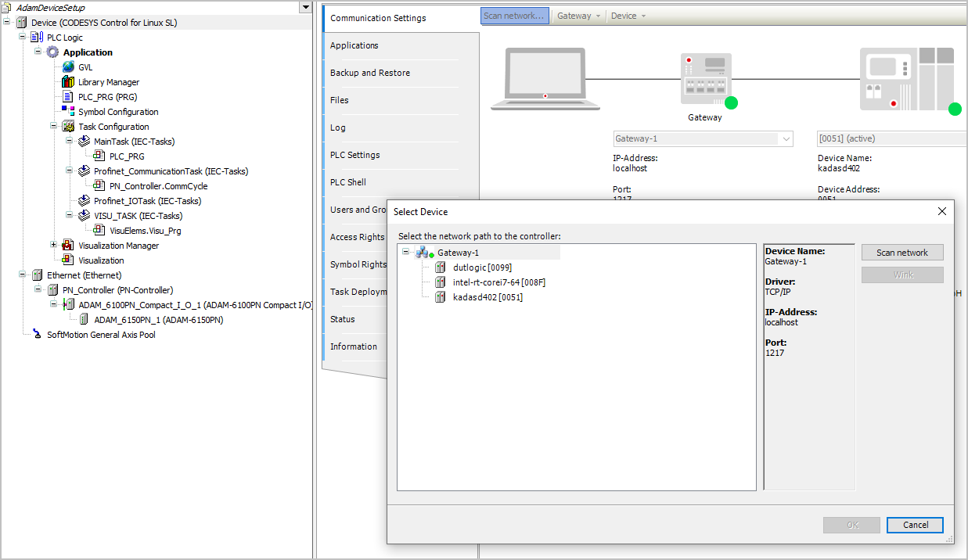Select Visualization Manager icon in tree
968x560 pixels.
tap(68, 246)
